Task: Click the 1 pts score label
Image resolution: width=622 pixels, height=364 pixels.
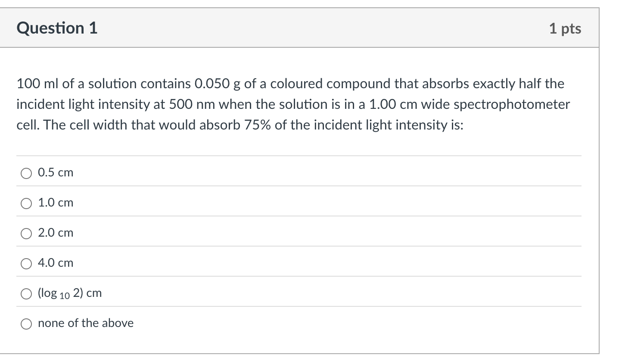Action: point(565,28)
